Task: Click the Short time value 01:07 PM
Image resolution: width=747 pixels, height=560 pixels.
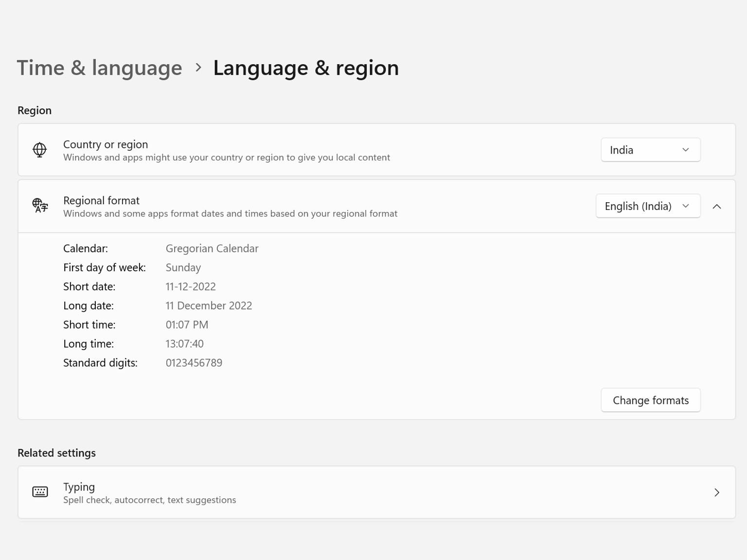Action: 187,325
